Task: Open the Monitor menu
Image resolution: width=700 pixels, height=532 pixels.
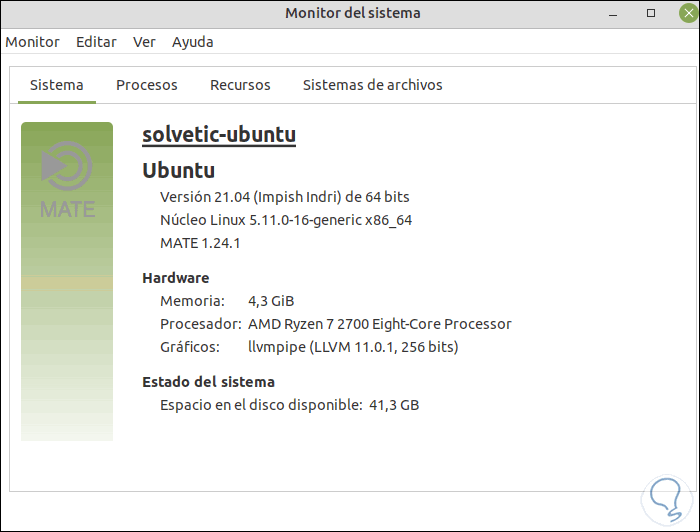Action: [x=33, y=42]
